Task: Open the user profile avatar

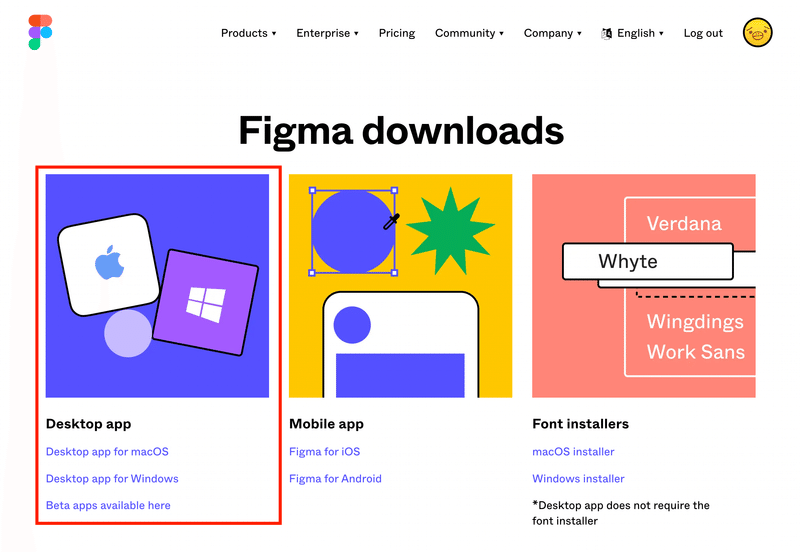Action: (x=758, y=33)
